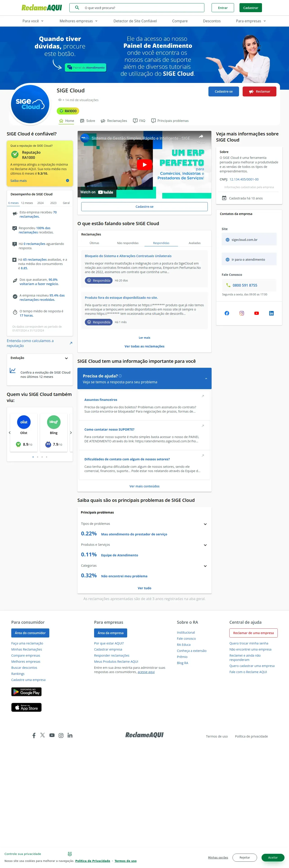The height and width of the screenshot is (868, 289).
Task: Click the search magnifier icon
Action: 77,7
